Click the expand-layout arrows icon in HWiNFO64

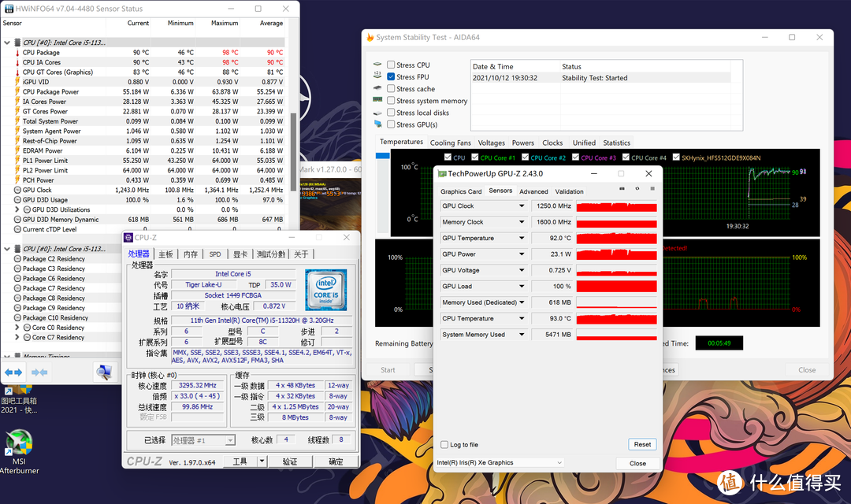pyautogui.click(x=13, y=372)
